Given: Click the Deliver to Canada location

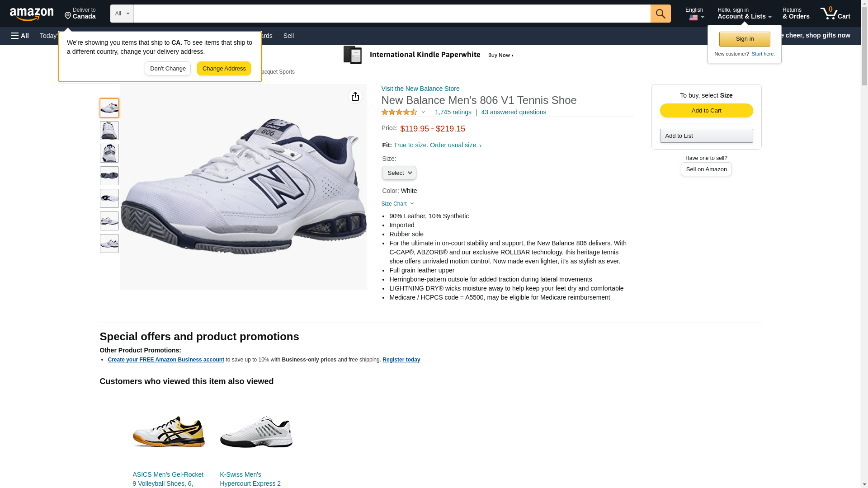Looking at the screenshot, I should [80, 14].
